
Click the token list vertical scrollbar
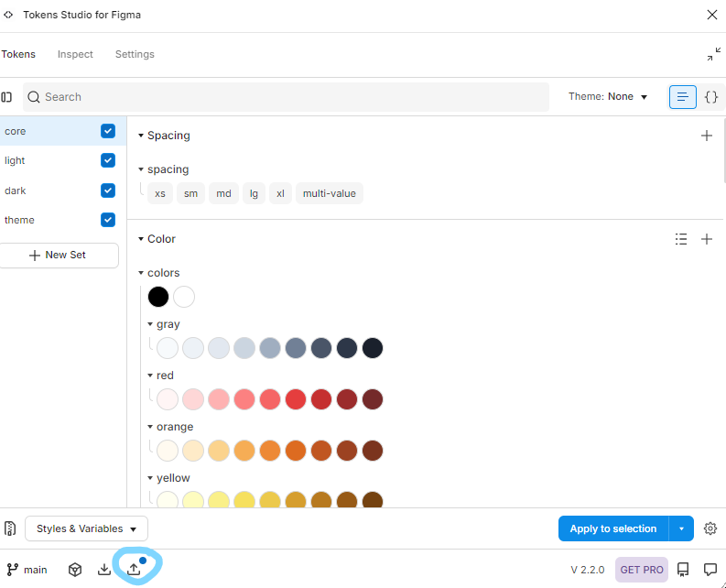pyautogui.click(x=723, y=151)
